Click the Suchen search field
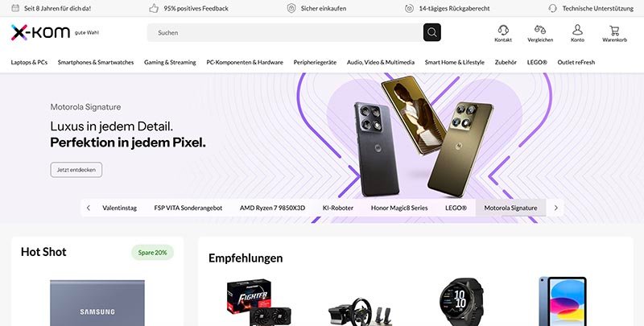 pyautogui.click(x=285, y=32)
